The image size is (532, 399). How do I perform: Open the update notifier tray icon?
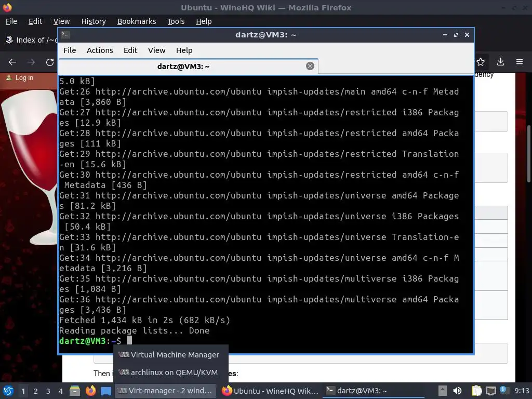coord(503,390)
